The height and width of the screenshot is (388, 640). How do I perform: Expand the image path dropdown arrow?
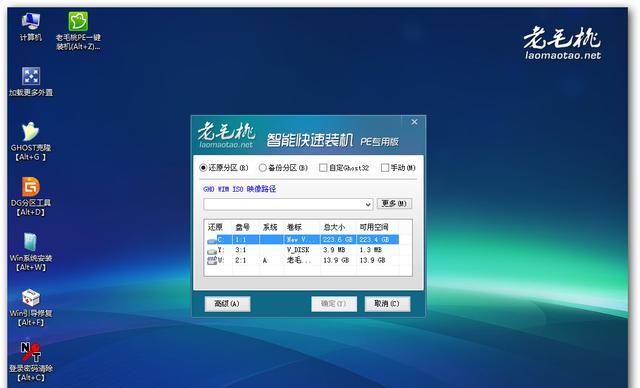[x=368, y=204]
